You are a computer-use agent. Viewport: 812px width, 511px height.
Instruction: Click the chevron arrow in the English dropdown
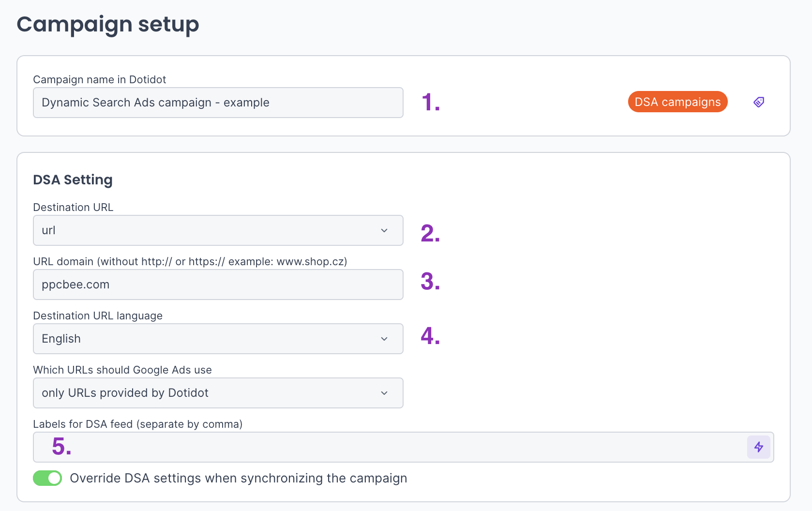click(x=384, y=339)
